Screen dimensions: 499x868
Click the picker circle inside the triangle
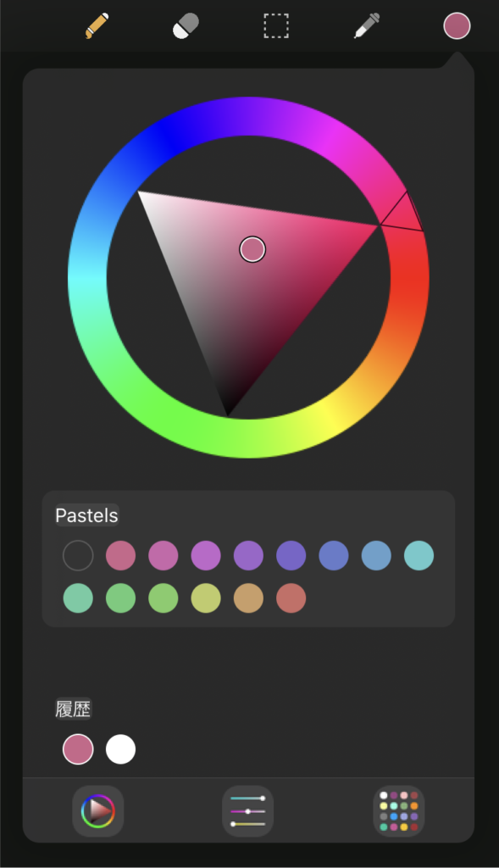252,250
